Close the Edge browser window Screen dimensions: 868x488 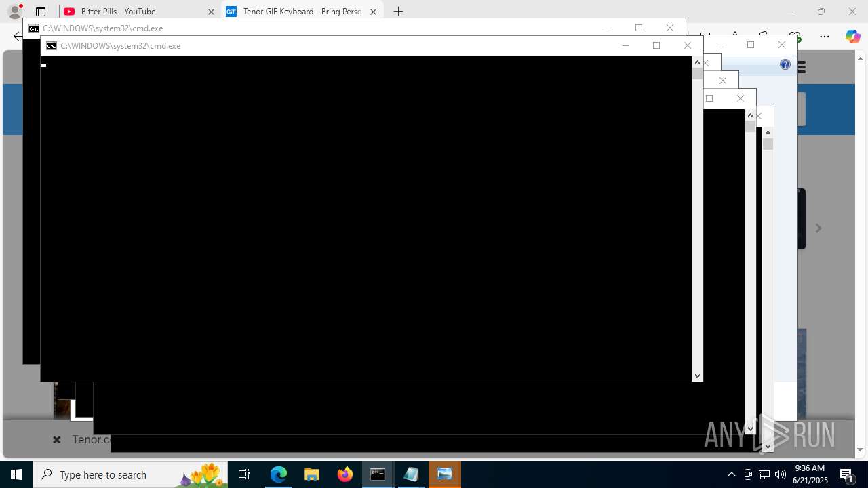point(852,12)
